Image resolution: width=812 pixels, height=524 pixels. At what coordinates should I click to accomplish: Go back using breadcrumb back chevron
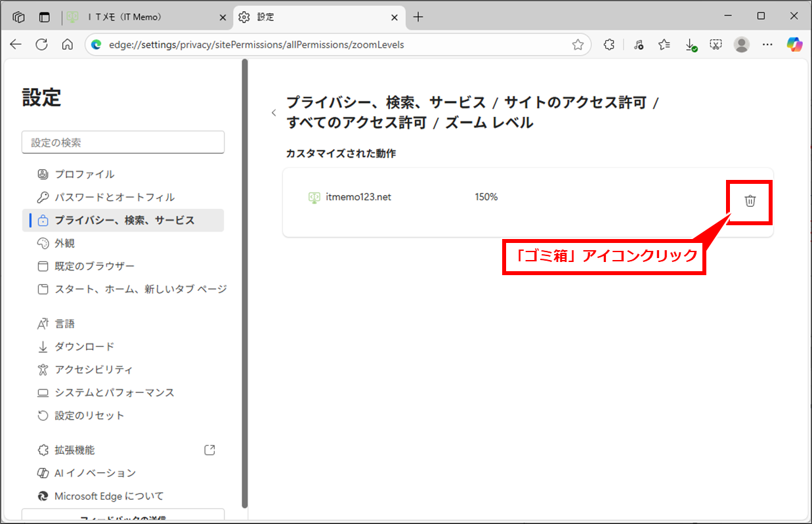274,113
